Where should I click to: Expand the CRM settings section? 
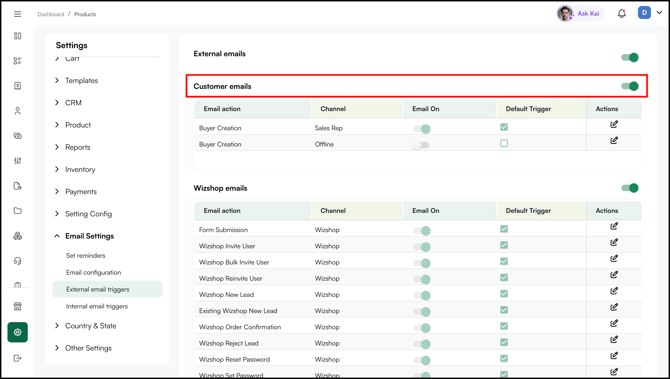click(x=68, y=103)
